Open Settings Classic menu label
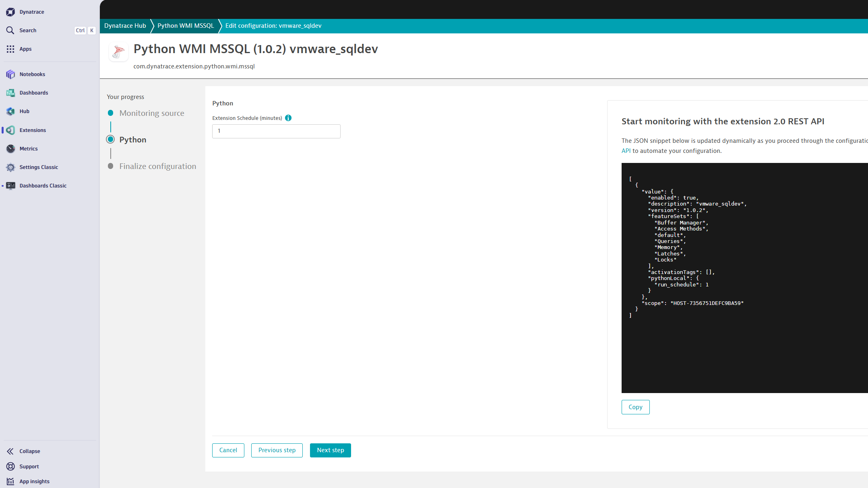 pos(39,167)
